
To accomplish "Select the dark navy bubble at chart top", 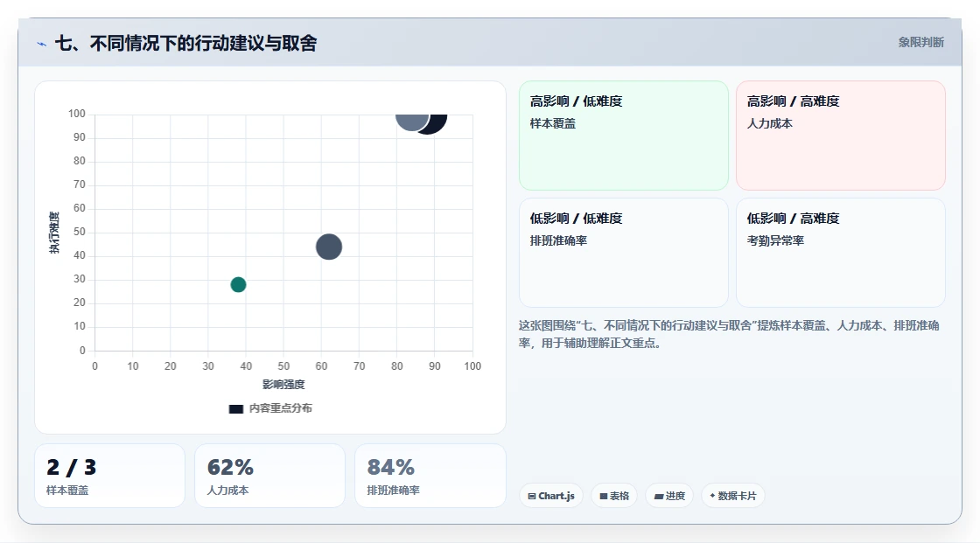I will tap(437, 122).
